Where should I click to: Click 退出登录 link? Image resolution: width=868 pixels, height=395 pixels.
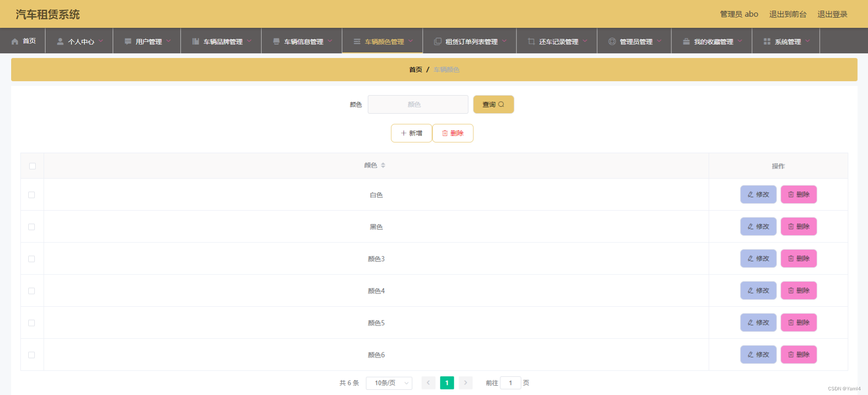(x=832, y=14)
